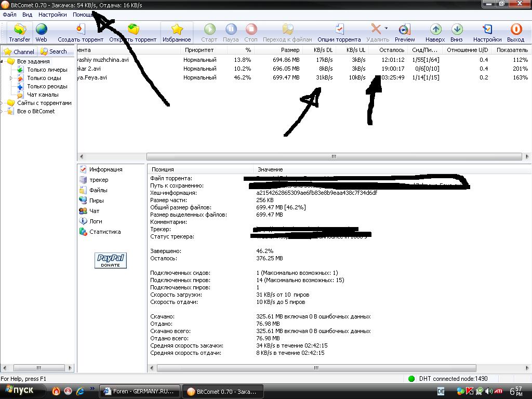The image size is (532, 399).
Task: Open Избранное star icon in toolbar
Action: click(177, 30)
